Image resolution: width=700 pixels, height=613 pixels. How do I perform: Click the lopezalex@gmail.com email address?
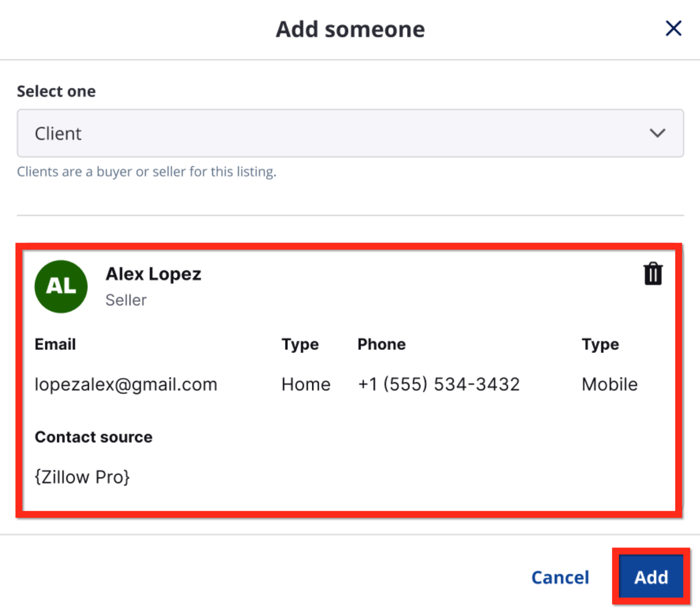pyautogui.click(x=126, y=385)
